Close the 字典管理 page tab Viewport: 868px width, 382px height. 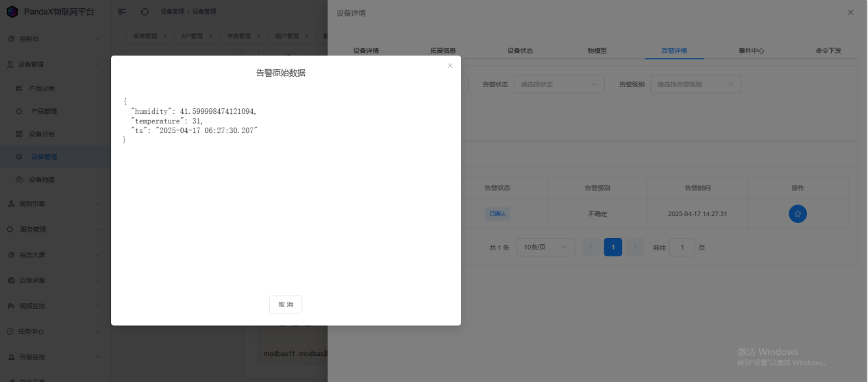click(258, 36)
